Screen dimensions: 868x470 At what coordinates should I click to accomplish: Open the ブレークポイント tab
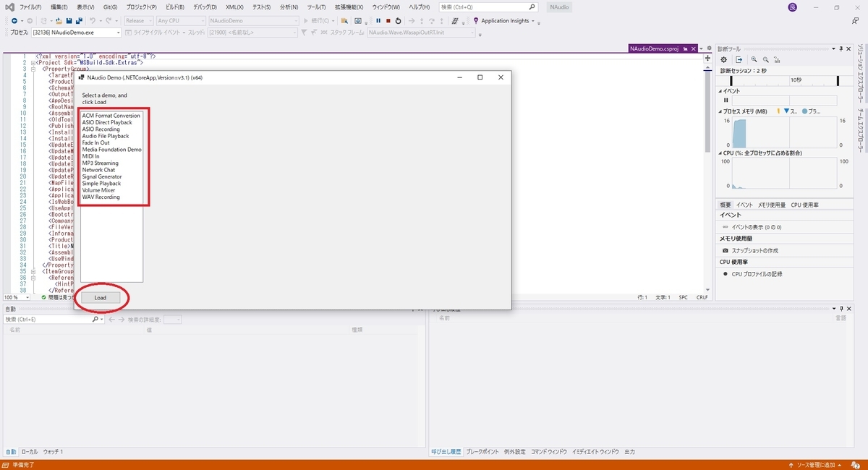(x=482, y=452)
